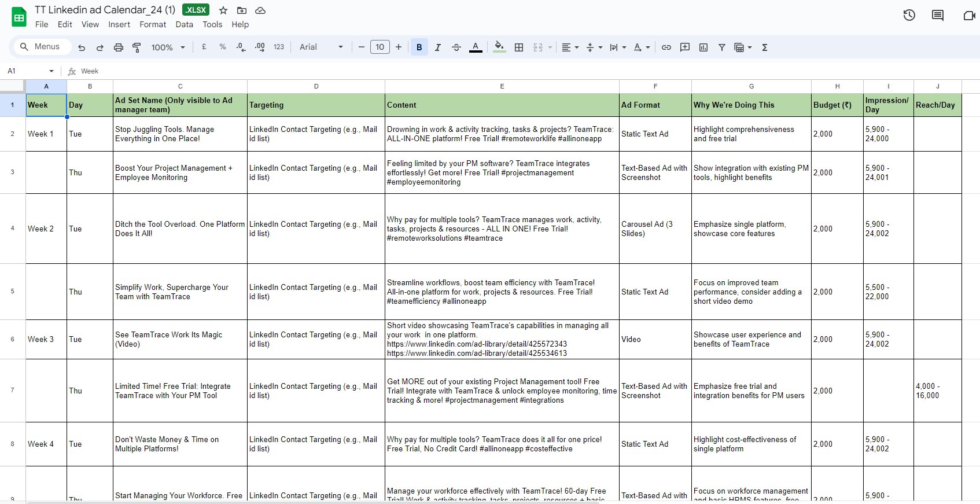Viewport: 980px width, 504px height.
Task: Open the fill colour swatch
Action: 499,47
